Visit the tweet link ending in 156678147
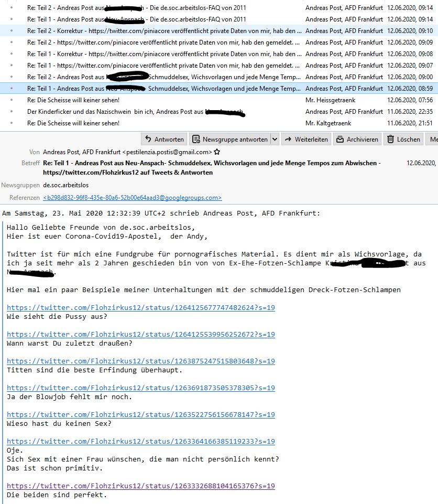 tap(141, 415)
